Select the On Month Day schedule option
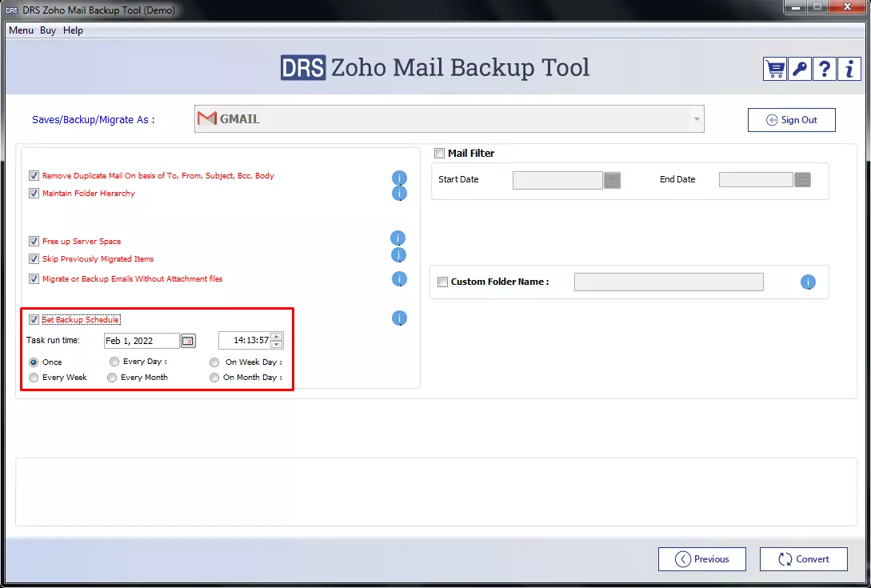 (x=214, y=378)
